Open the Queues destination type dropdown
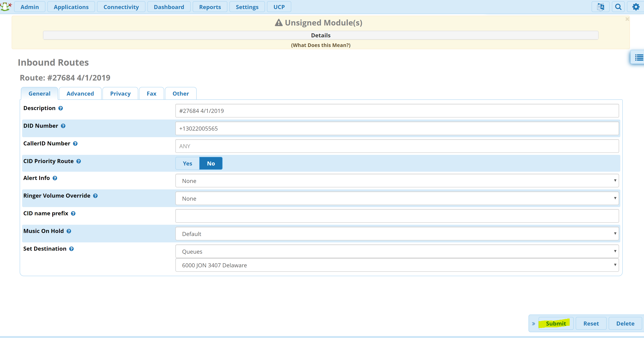The width and height of the screenshot is (644, 338). pyautogui.click(x=397, y=251)
